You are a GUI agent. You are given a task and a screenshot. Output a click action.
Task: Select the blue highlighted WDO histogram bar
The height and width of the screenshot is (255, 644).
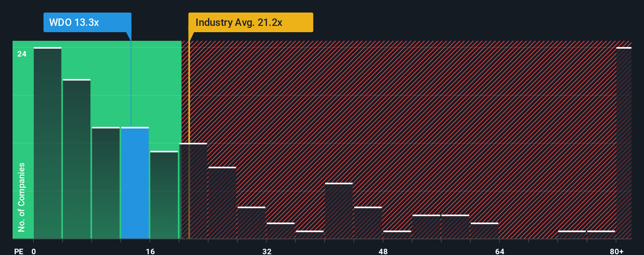tap(135, 183)
